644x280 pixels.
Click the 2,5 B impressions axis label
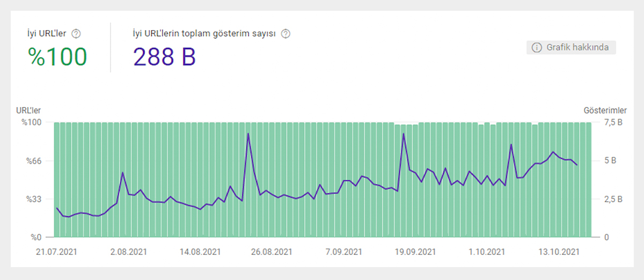[x=612, y=200]
